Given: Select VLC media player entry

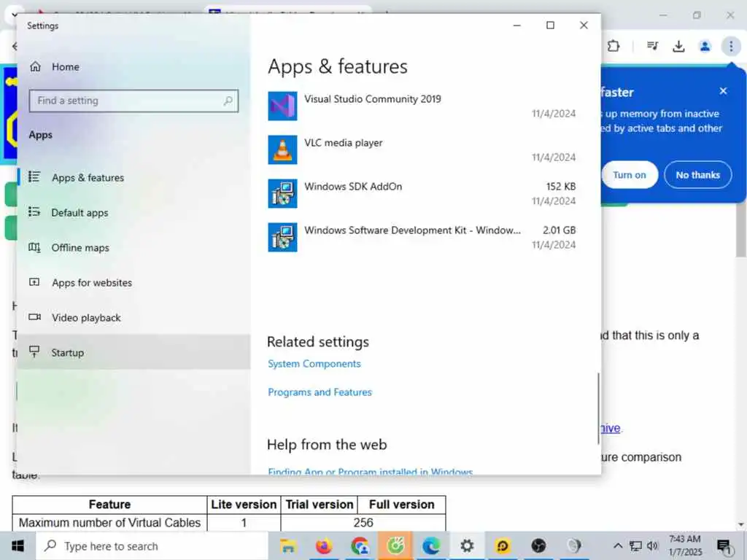Looking at the screenshot, I should 422,150.
